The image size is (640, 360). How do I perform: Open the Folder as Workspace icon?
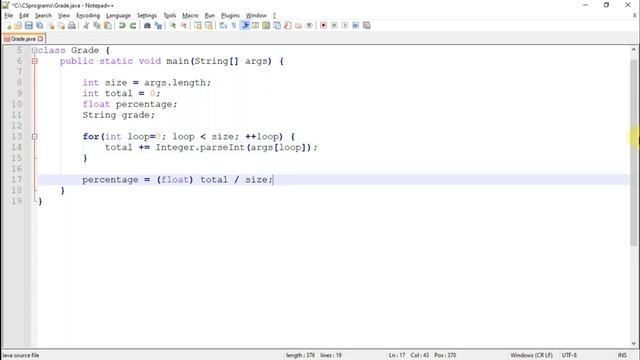(298, 25)
